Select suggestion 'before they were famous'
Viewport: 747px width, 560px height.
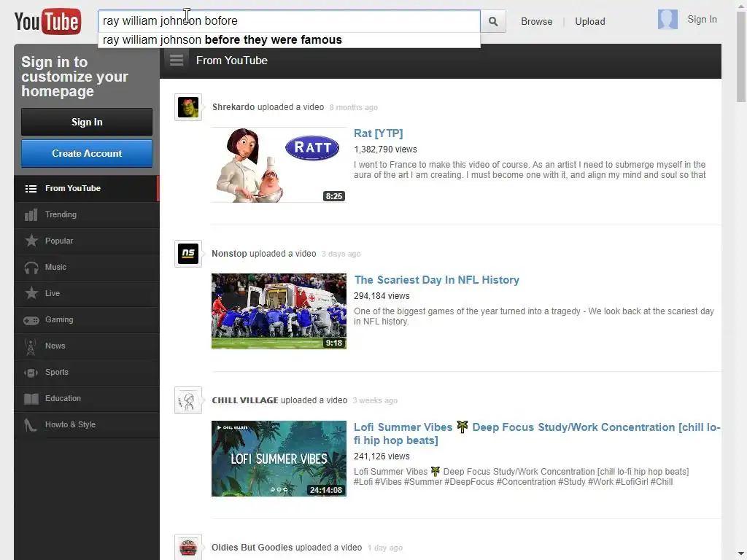tap(289, 40)
